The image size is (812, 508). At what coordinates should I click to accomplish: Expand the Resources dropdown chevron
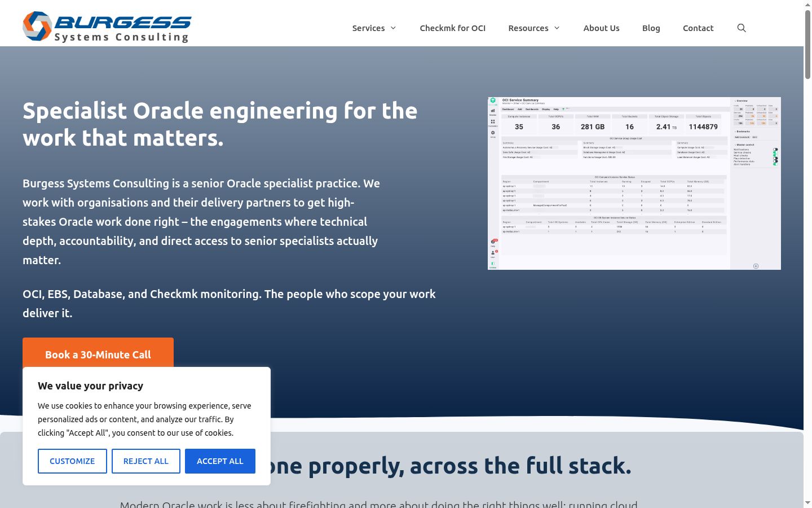coord(557,28)
